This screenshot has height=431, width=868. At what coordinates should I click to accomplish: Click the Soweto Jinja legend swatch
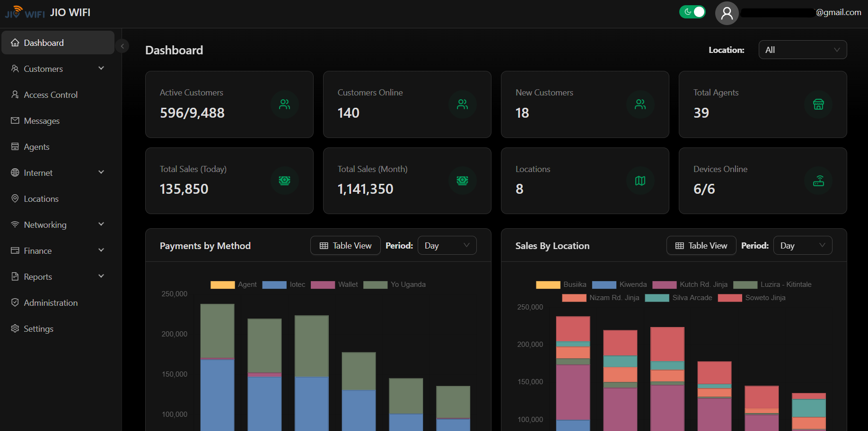[x=730, y=298]
